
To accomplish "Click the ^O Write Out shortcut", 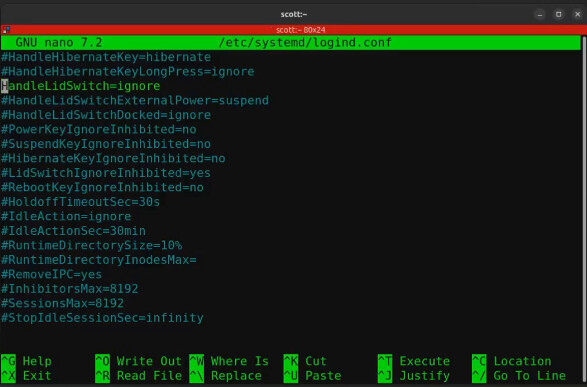I will (138, 361).
